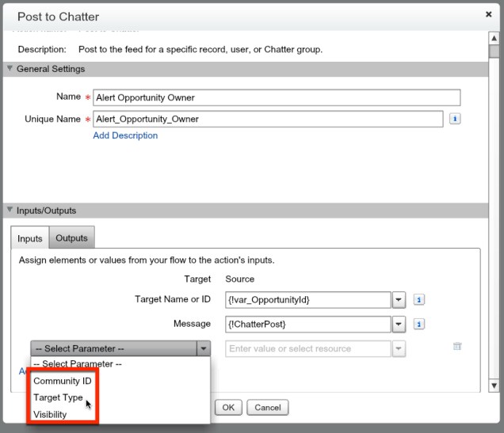Image resolution: width=504 pixels, height=433 pixels.
Task: Click the OK button
Action: coord(228,408)
